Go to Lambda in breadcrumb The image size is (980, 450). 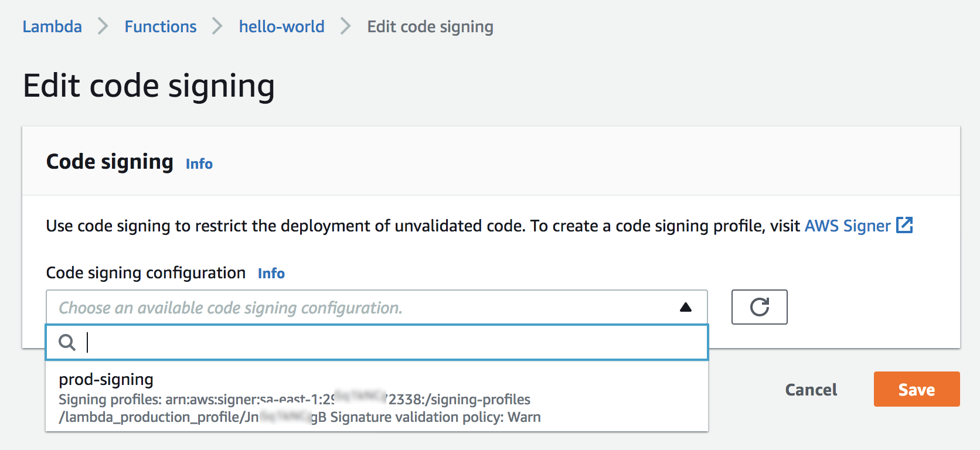tap(52, 27)
